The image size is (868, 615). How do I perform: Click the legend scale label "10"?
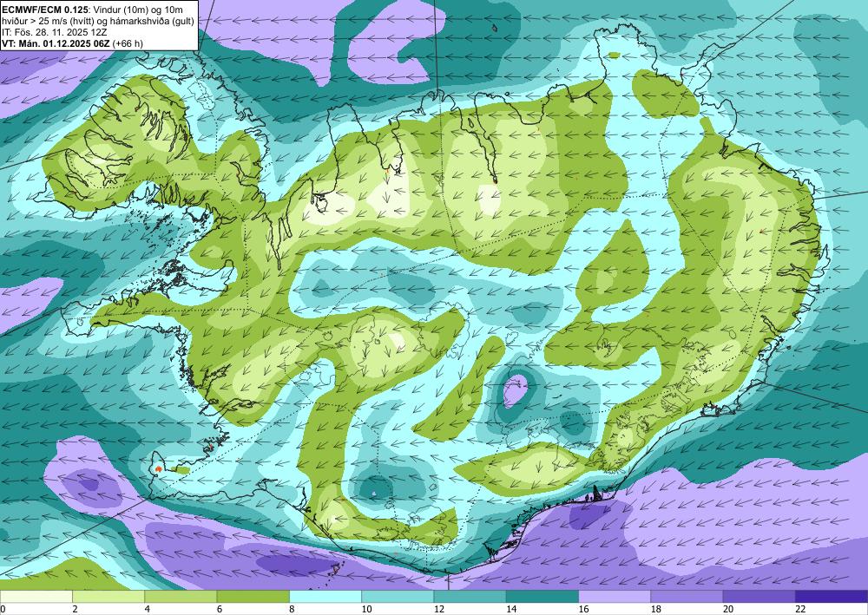click(x=366, y=610)
